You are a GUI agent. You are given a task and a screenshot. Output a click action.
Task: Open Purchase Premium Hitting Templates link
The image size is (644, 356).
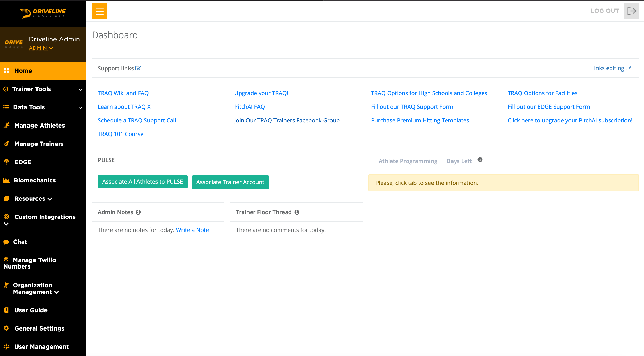coord(420,120)
